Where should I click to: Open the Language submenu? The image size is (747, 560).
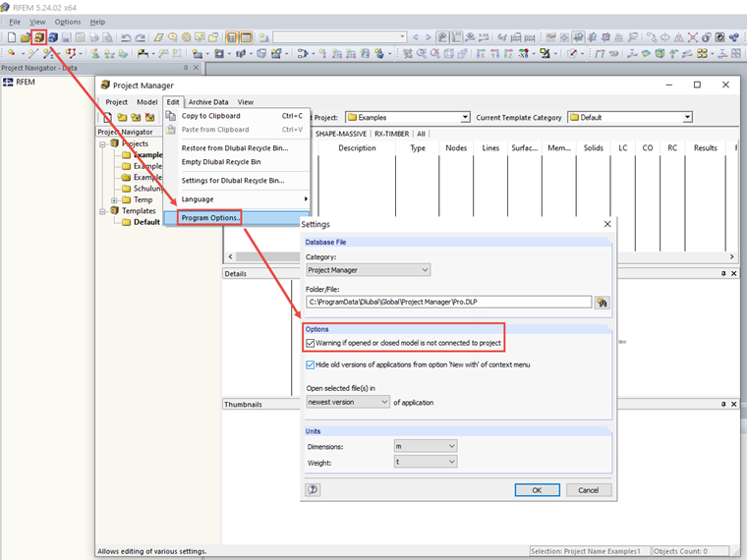pyautogui.click(x=236, y=199)
